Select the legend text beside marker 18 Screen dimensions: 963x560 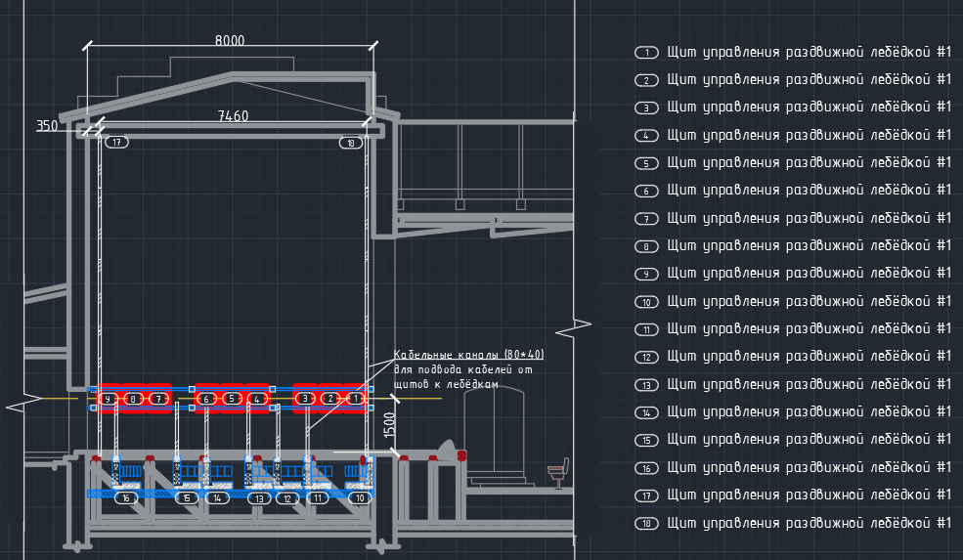(809, 523)
